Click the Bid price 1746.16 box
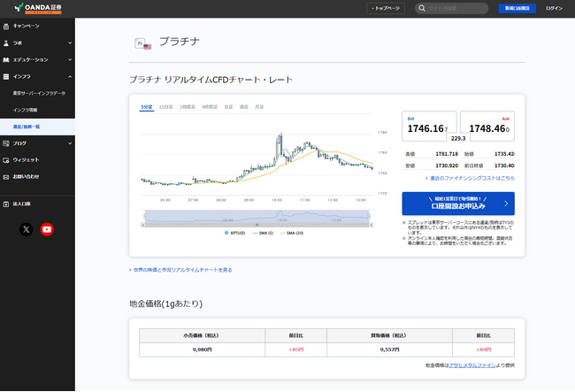 point(429,127)
